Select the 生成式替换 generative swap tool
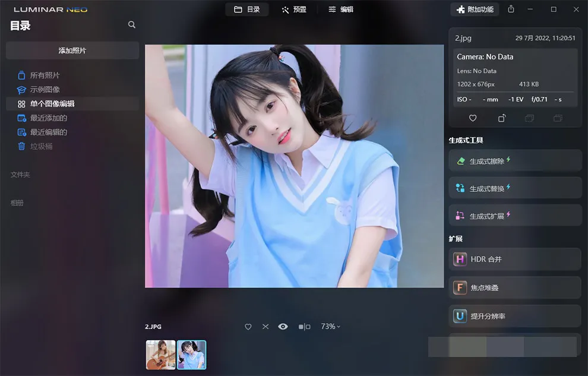The width and height of the screenshot is (588, 376). point(514,188)
